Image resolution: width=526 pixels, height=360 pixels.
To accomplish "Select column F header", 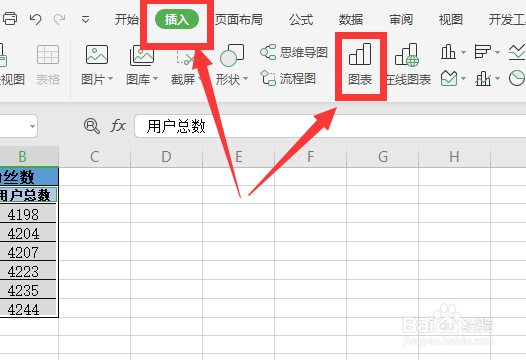I will coord(311,157).
